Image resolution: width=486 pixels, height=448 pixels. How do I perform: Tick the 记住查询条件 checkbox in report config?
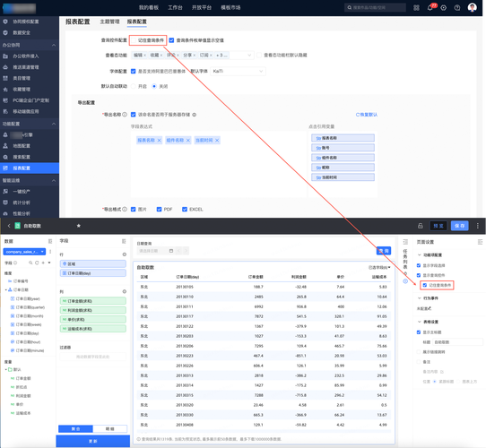[x=134, y=40]
